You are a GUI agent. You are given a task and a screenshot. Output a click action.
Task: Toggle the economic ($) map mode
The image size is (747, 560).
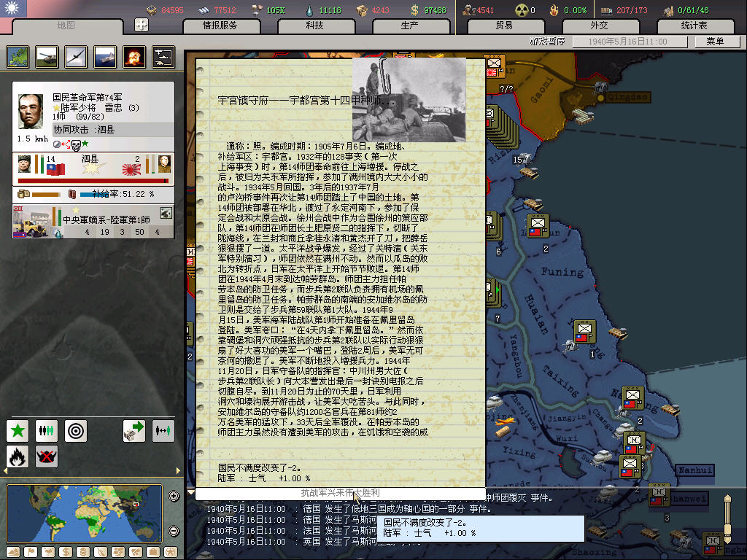[x=64, y=551]
